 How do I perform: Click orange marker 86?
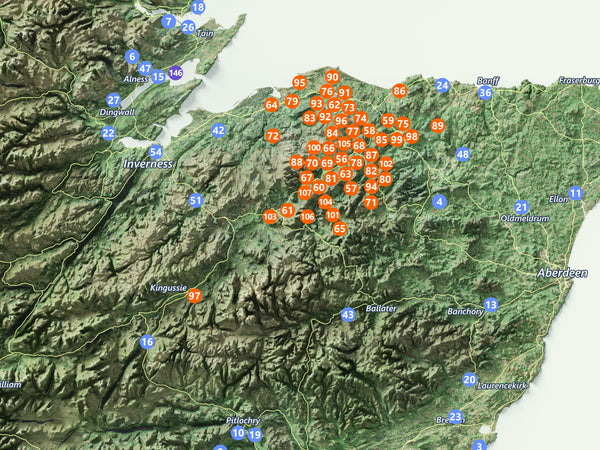pos(400,91)
